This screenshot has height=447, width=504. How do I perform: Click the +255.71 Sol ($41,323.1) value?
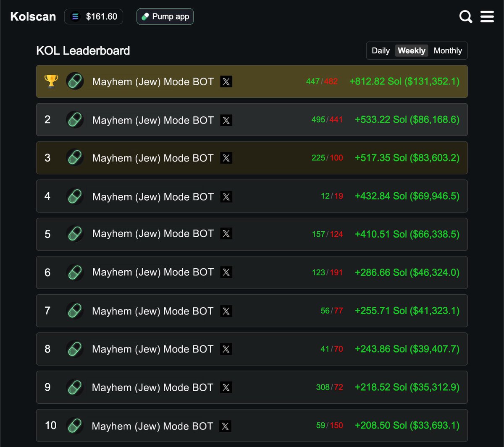[407, 311]
